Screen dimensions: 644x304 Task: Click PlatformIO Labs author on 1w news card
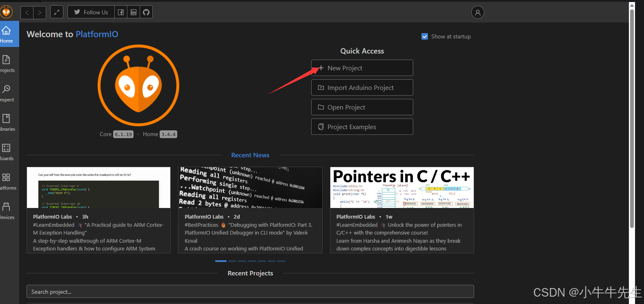(356, 217)
